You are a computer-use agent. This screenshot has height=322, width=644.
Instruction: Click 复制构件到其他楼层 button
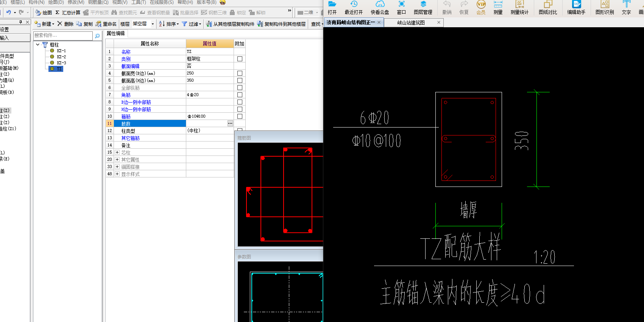point(281,24)
